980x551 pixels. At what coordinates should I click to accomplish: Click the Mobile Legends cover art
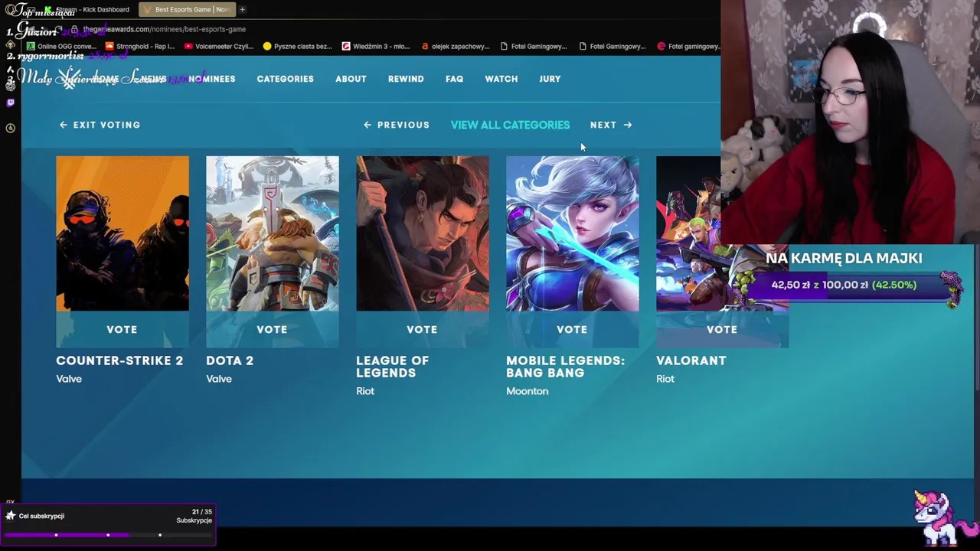point(572,233)
